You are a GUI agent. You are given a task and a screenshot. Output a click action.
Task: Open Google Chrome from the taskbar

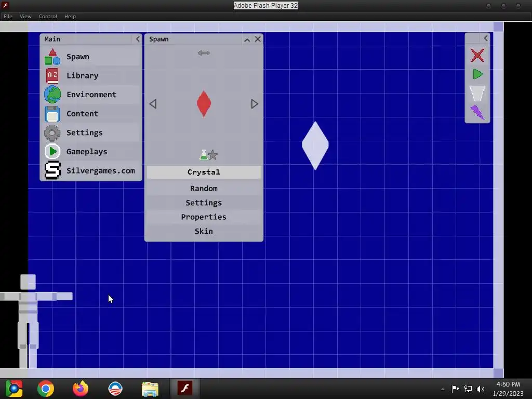point(46,389)
